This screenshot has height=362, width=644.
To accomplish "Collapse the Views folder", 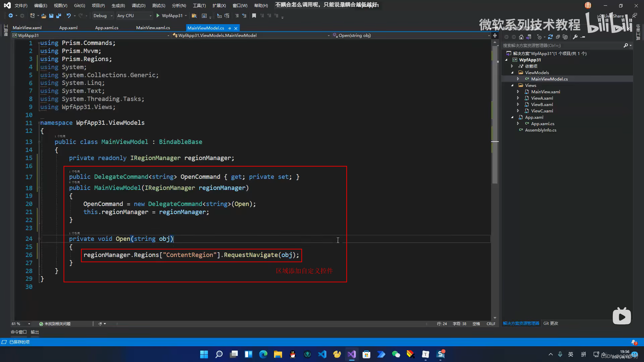I will (512, 85).
